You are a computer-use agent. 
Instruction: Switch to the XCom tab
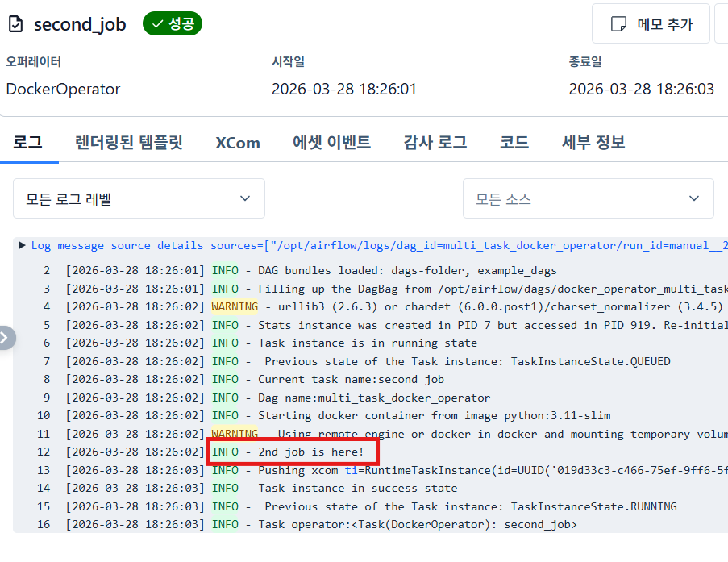tap(237, 143)
